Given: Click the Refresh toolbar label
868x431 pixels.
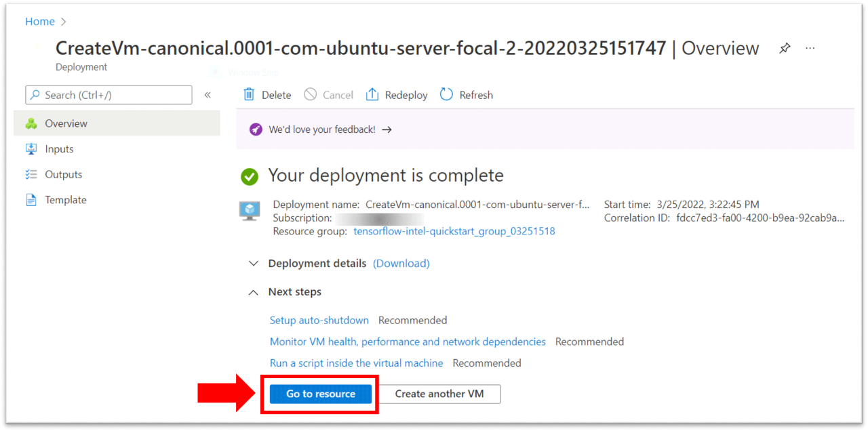Looking at the screenshot, I should pyautogui.click(x=476, y=96).
